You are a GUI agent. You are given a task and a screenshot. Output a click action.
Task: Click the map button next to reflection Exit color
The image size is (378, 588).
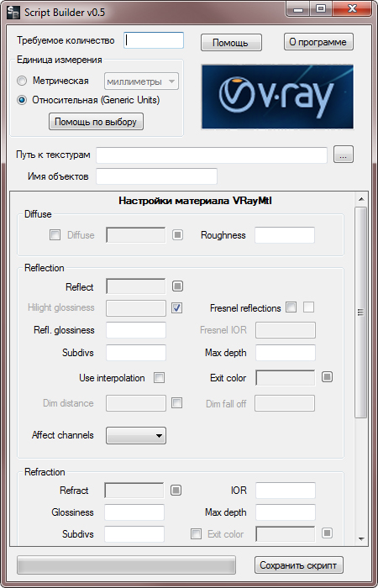pos(327,377)
